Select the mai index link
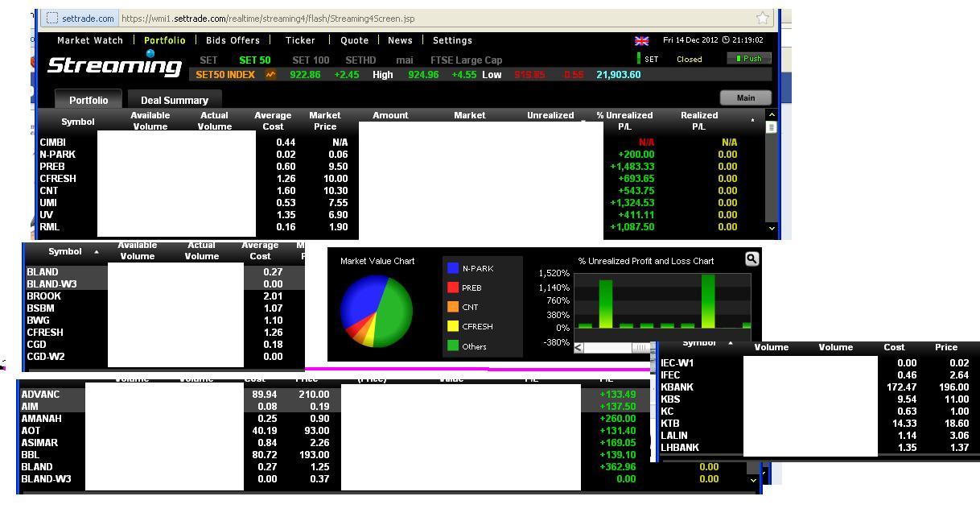This screenshot has height=517, width=980. (404, 60)
